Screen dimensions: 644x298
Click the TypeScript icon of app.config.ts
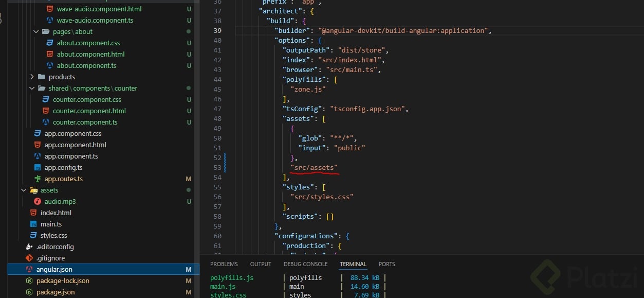pyautogui.click(x=37, y=167)
